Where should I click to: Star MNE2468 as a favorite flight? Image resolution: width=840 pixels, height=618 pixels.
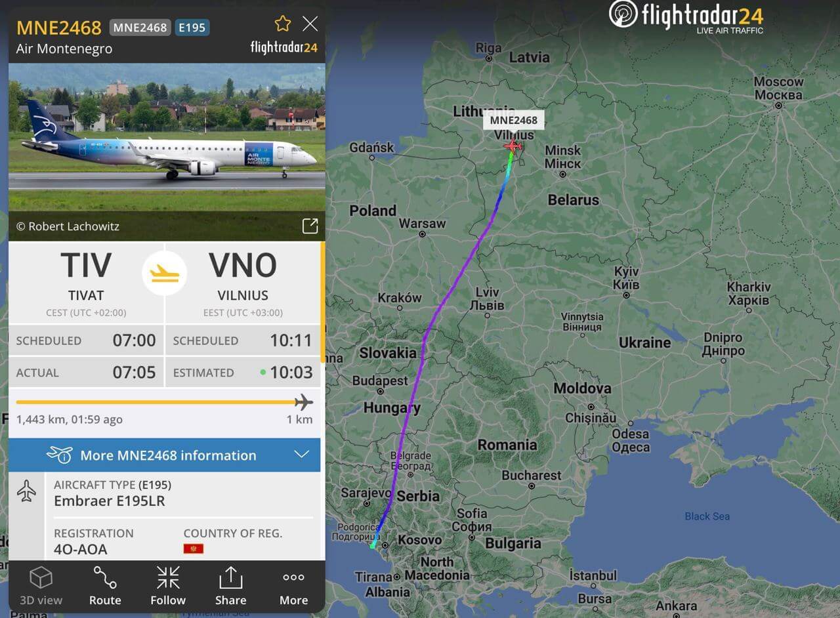(283, 24)
